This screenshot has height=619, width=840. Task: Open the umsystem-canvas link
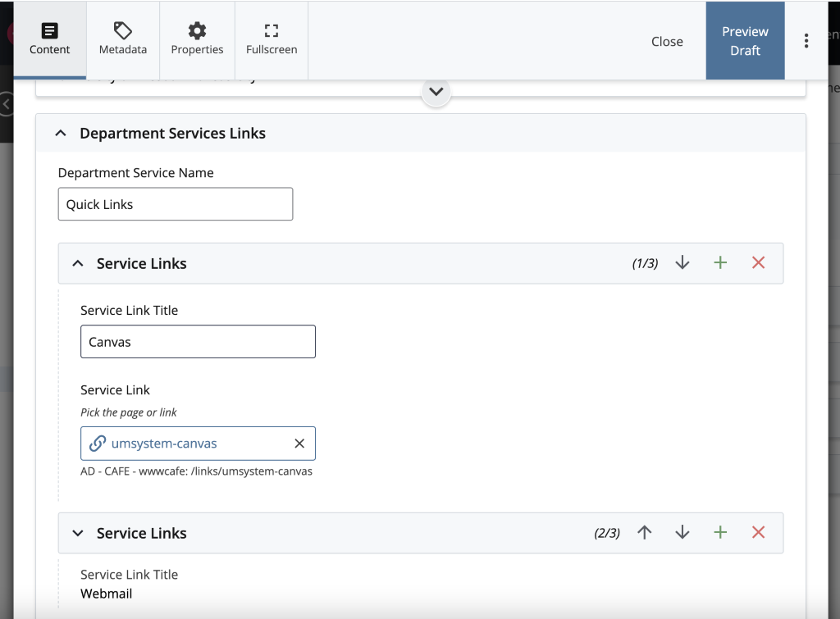[x=164, y=444]
